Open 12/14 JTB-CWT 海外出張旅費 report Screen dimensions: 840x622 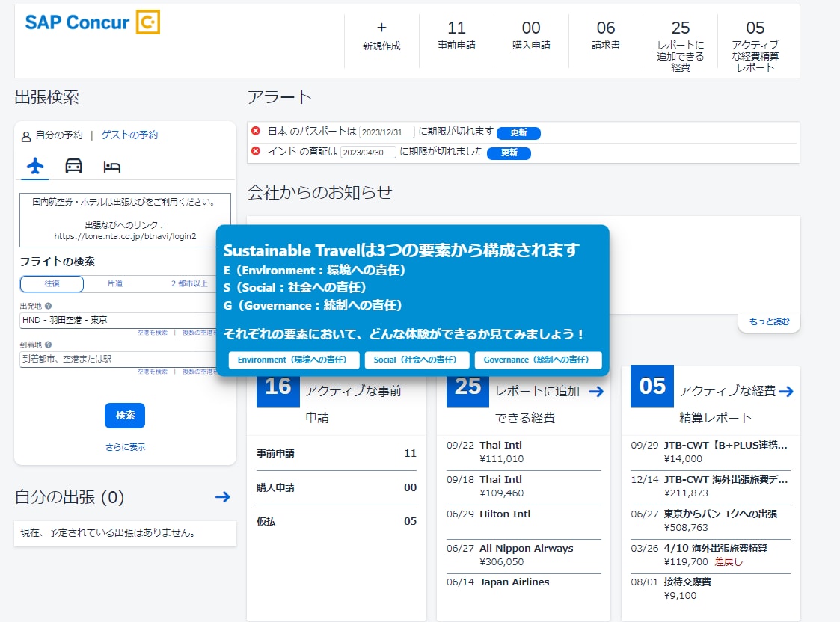click(x=711, y=486)
